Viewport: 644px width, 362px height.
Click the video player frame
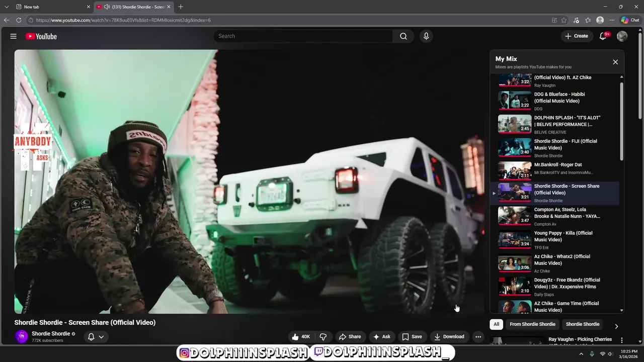pos(250,182)
